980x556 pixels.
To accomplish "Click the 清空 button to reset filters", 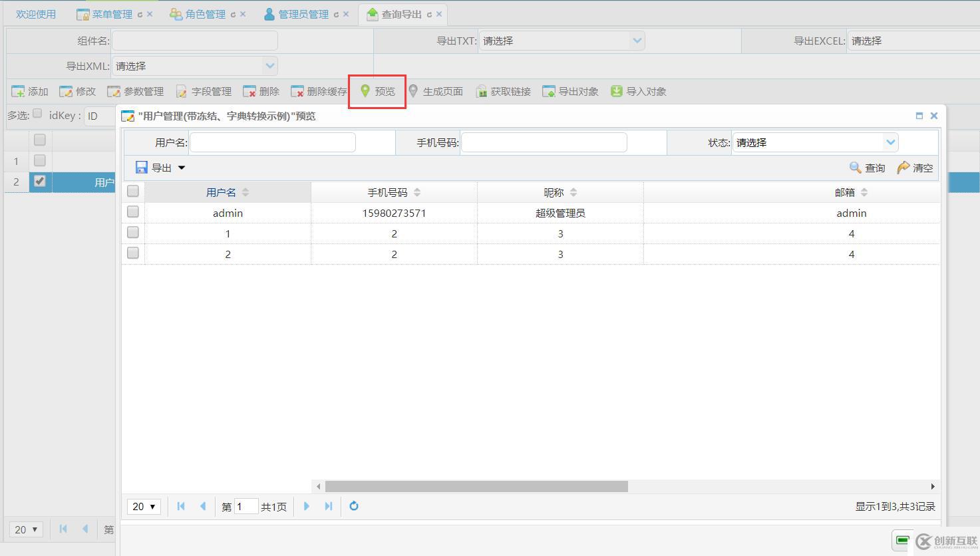I will [x=915, y=168].
